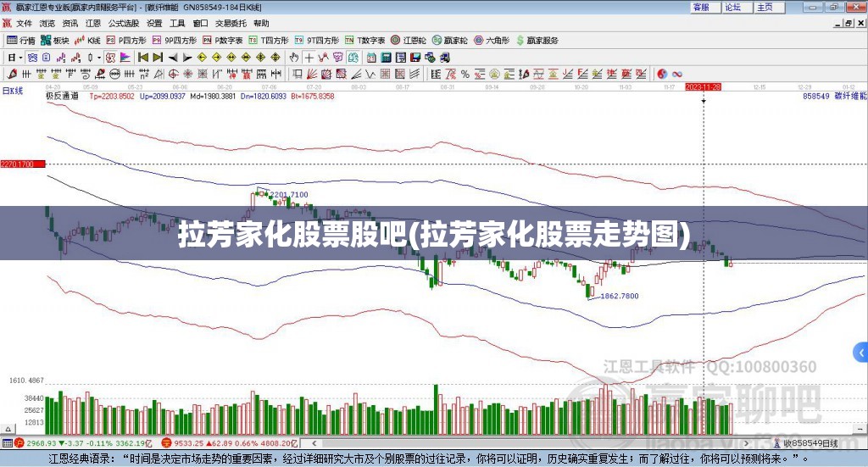Screen dimensions: 868x467
Task: Click the Shenzhen index 9533.25 status entry
Action: pyautogui.click(x=230, y=443)
